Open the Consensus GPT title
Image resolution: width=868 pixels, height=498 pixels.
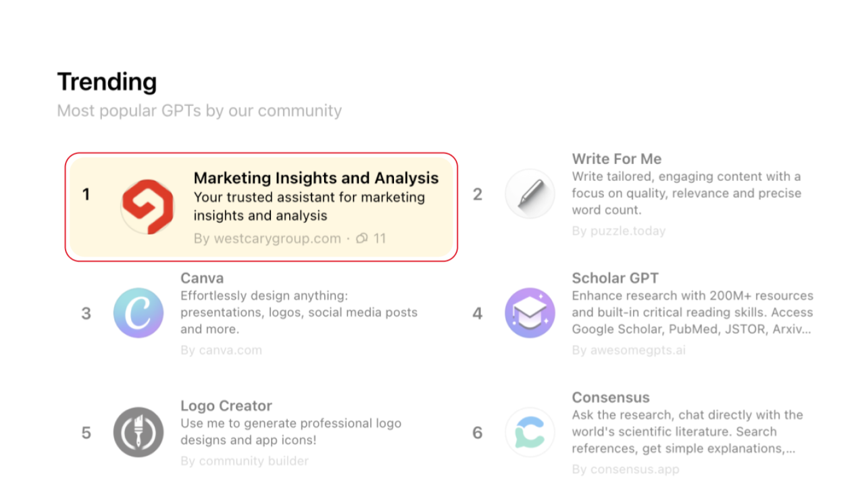pos(611,398)
